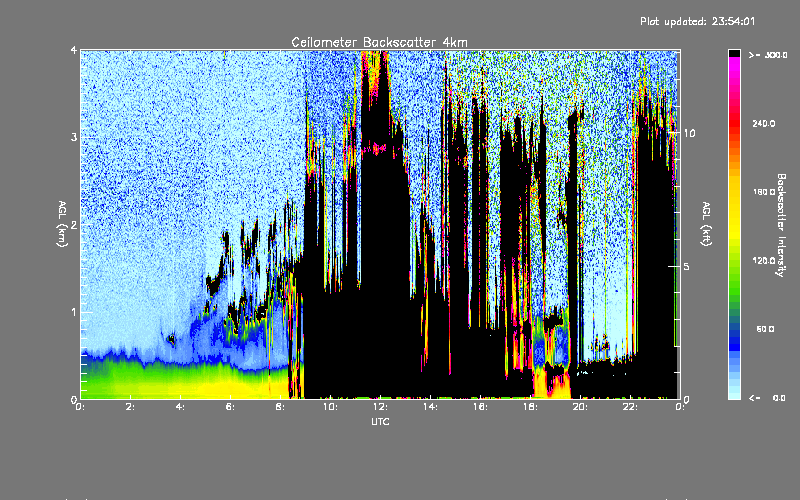Select the '12:' hour tick label
Image resolution: width=800 pixels, height=500 pixels.
point(380,407)
